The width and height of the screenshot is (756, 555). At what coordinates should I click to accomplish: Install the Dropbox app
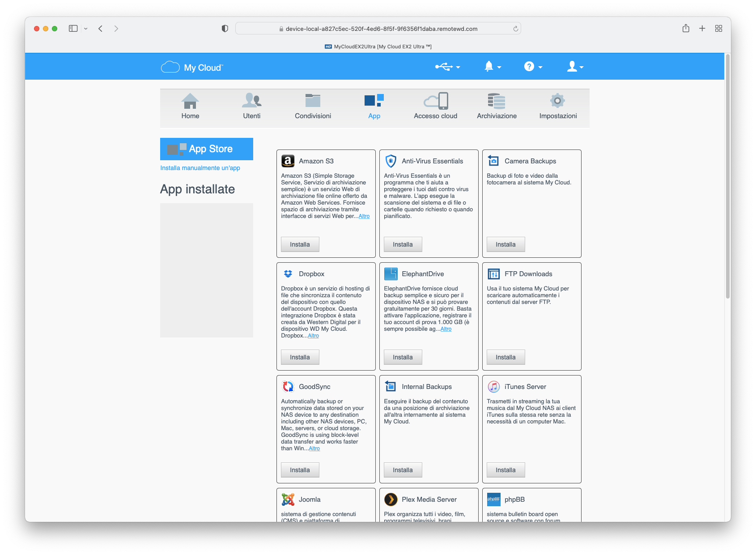[300, 357]
